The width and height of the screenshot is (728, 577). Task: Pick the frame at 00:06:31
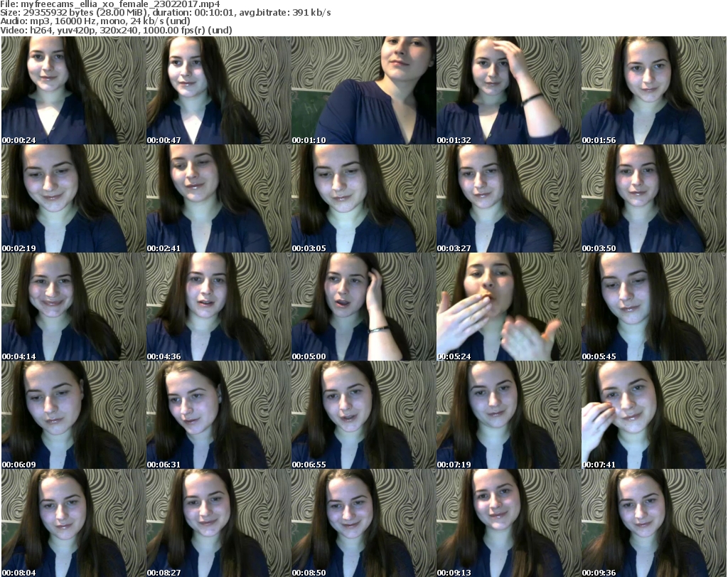(x=218, y=415)
